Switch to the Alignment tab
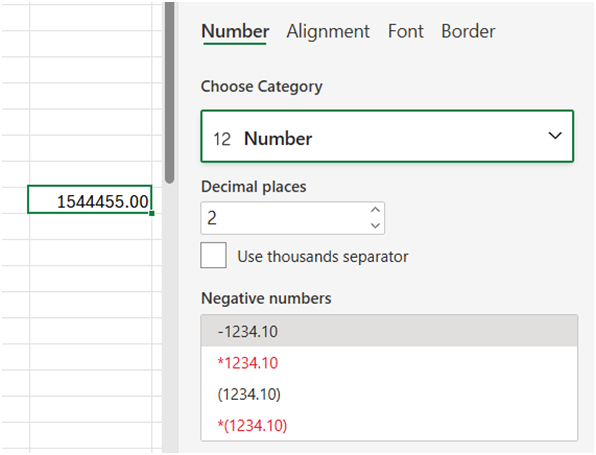596x455 pixels. (x=328, y=31)
